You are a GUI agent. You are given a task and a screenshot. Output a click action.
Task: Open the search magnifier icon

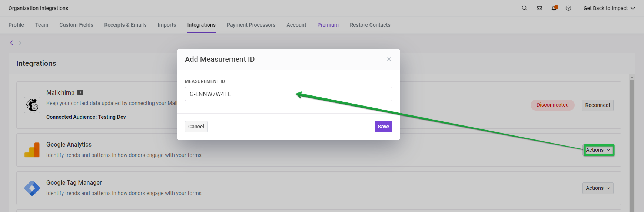524,8
